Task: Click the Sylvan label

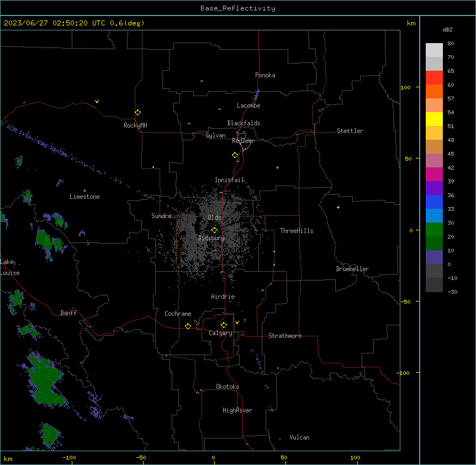Action: (x=215, y=135)
